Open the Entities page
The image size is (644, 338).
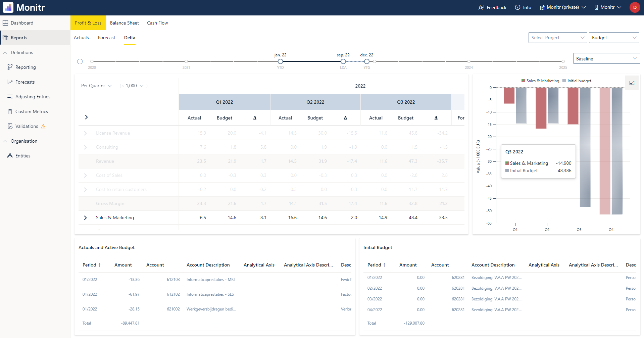click(23, 155)
